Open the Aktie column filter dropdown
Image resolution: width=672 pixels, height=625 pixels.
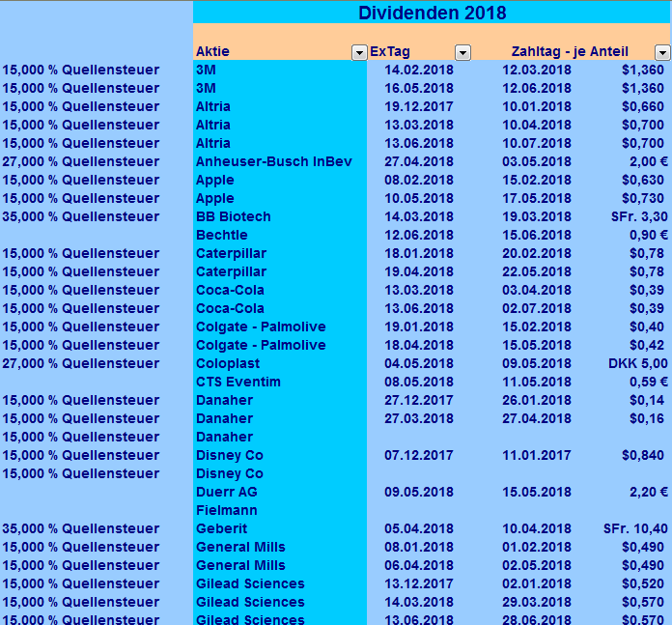point(359,53)
